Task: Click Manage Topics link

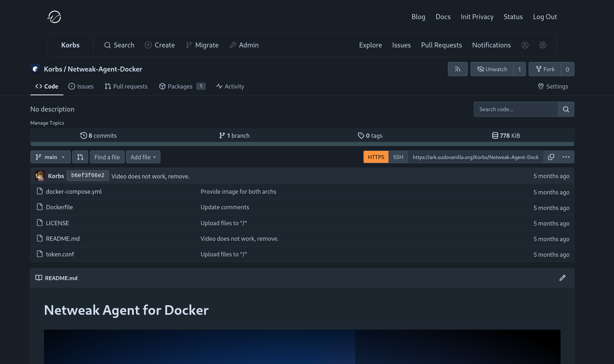Action: (47, 123)
